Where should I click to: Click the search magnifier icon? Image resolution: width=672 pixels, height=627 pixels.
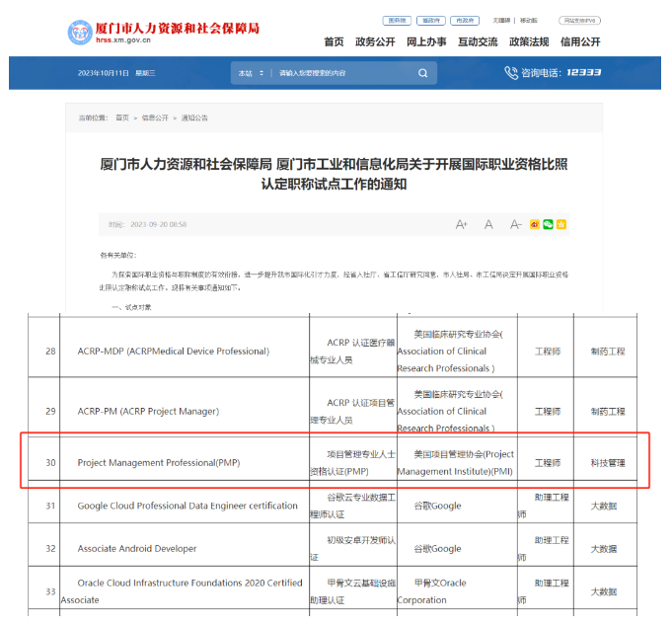point(422,73)
